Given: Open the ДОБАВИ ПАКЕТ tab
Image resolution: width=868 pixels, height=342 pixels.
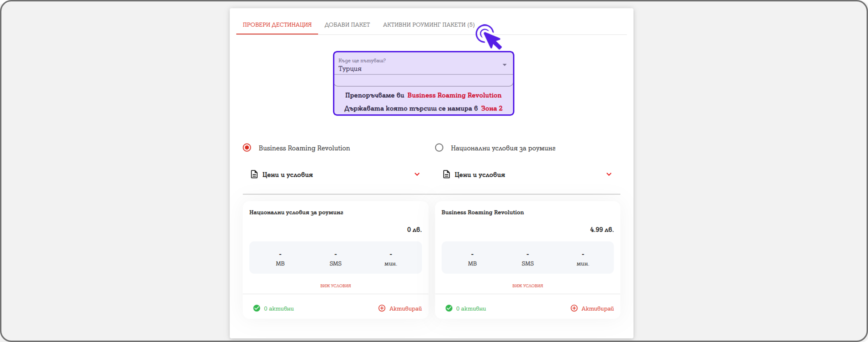Looking at the screenshot, I should point(347,25).
